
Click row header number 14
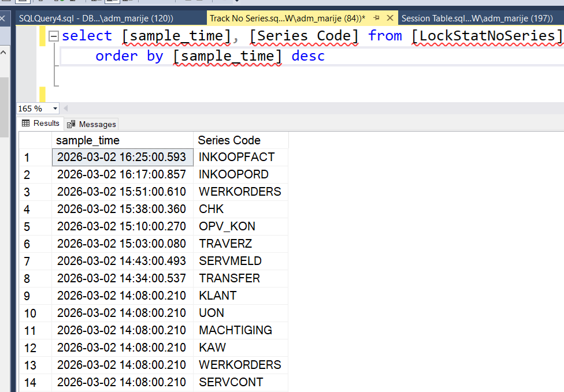click(x=35, y=382)
